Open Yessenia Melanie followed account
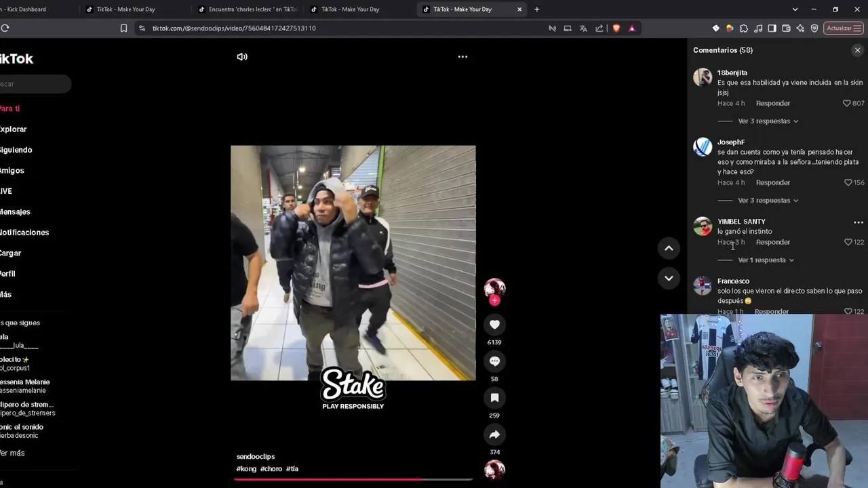This screenshot has height=488, width=868. coord(25,386)
